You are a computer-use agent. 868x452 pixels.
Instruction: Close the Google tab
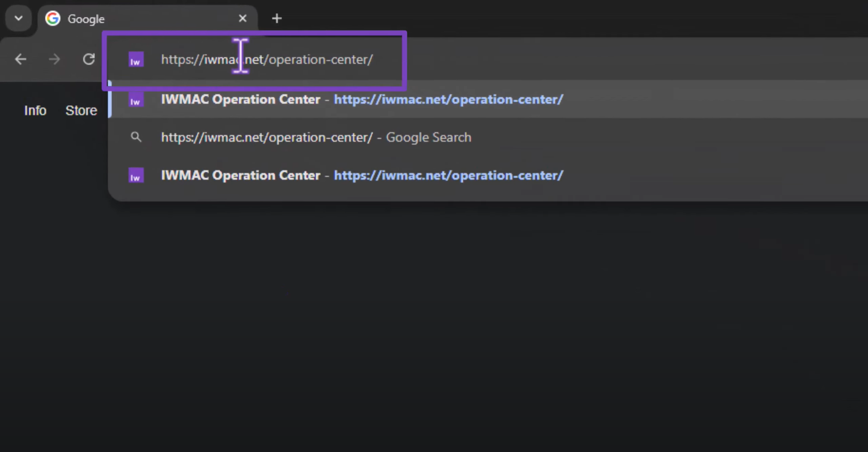pos(242,18)
